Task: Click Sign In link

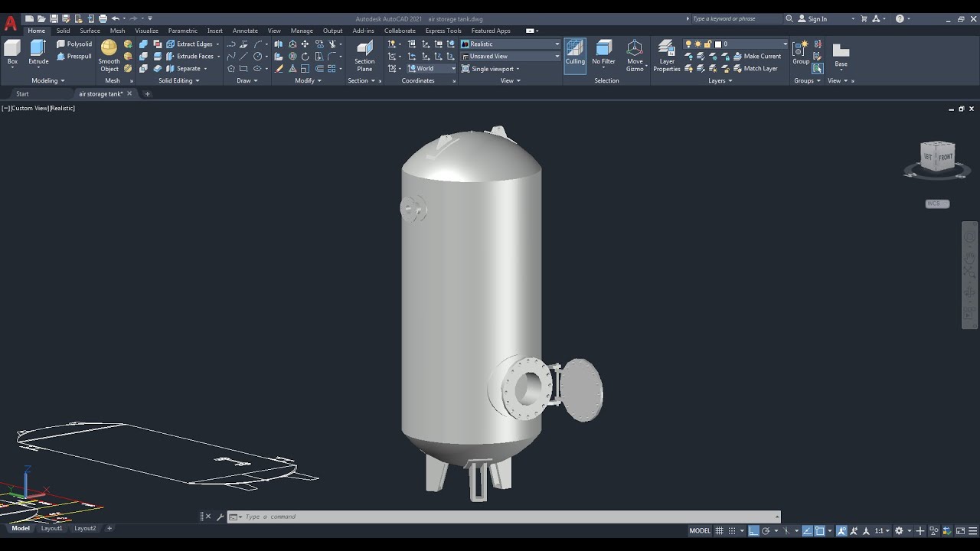Action: (x=812, y=18)
